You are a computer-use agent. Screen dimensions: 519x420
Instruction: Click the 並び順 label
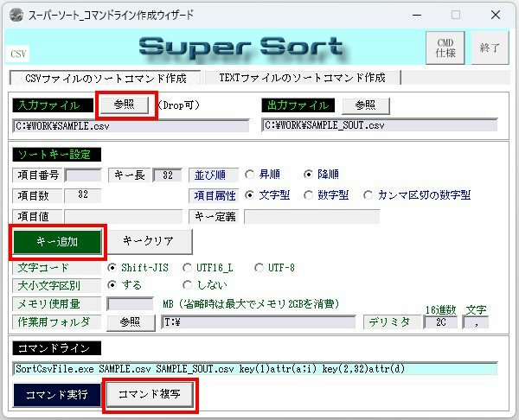point(213,175)
